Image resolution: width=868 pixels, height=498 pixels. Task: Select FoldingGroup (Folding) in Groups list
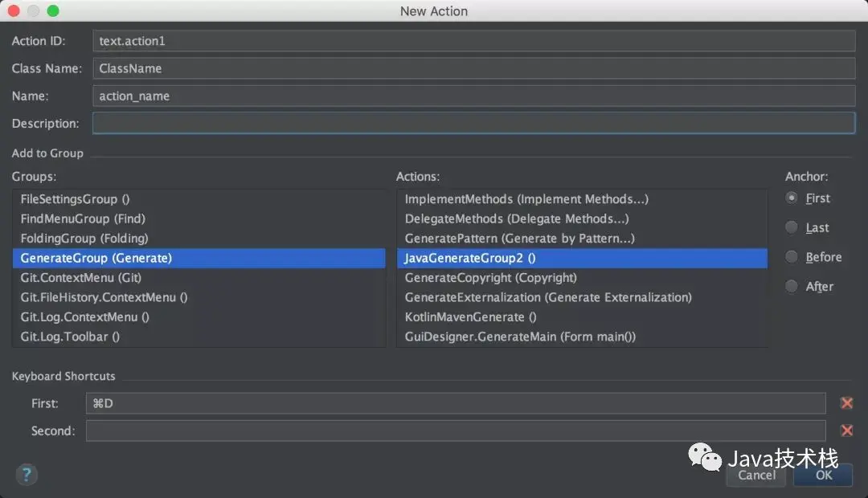click(84, 239)
